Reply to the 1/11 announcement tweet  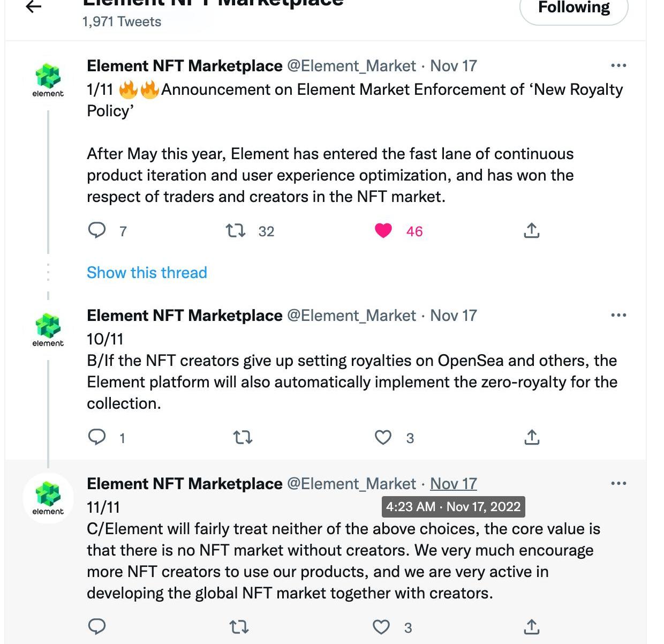coord(96,230)
